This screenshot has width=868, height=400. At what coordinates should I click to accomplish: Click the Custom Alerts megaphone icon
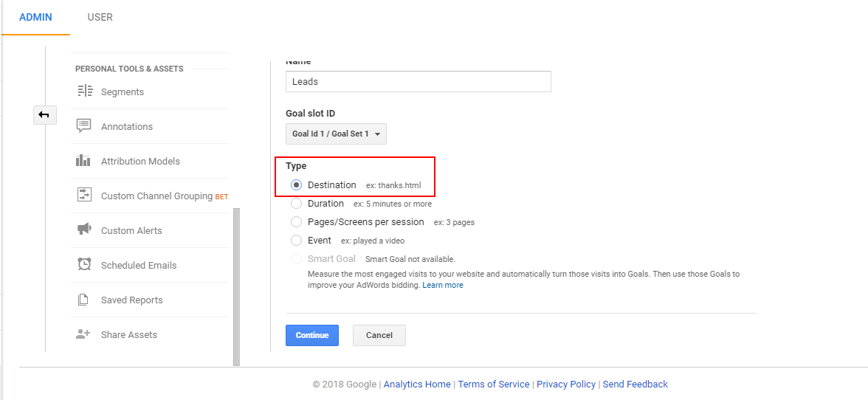tap(83, 230)
